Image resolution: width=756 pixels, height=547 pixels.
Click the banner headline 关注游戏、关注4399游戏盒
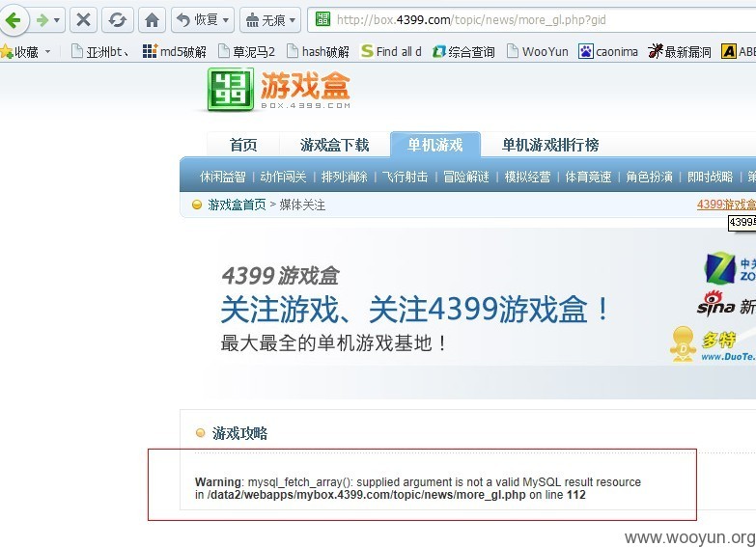coord(414,310)
